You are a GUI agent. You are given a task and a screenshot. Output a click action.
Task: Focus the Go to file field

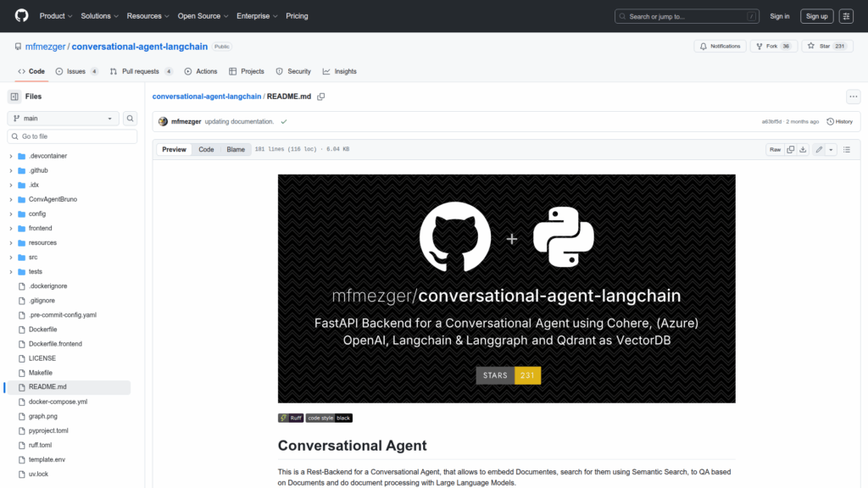[72, 136]
